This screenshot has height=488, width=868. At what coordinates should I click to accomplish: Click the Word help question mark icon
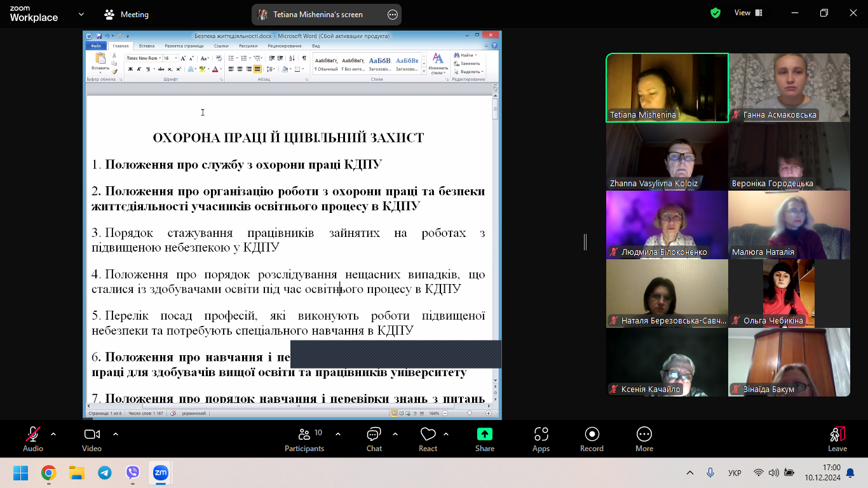pyautogui.click(x=494, y=46)
